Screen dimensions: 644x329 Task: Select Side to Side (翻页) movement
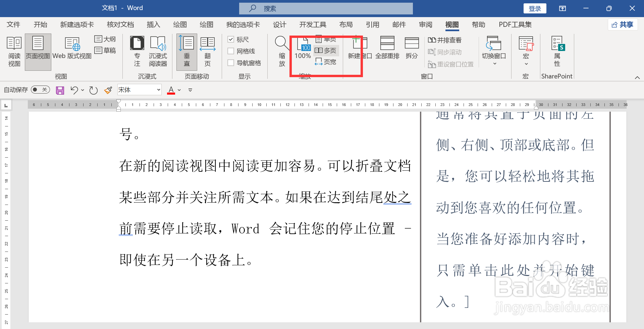pyautogui.click(x=208, y=52)
